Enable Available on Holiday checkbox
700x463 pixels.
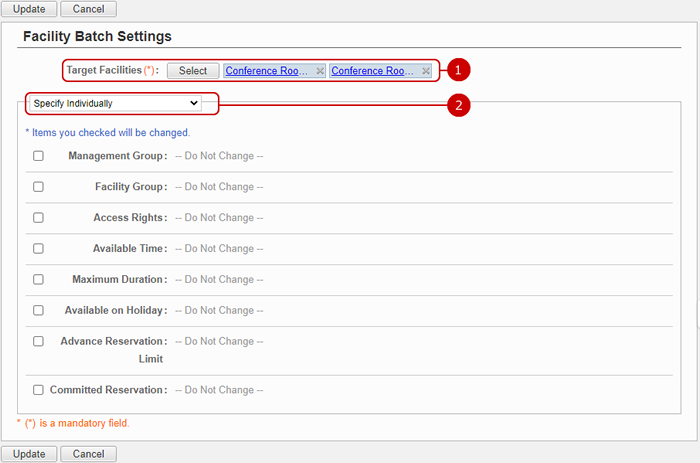(x=38, y=310)
